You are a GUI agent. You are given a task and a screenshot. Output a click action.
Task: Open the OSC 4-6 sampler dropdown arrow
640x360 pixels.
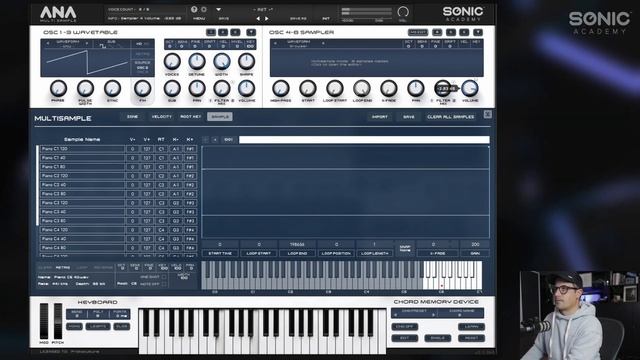click(x=478, y=32)
